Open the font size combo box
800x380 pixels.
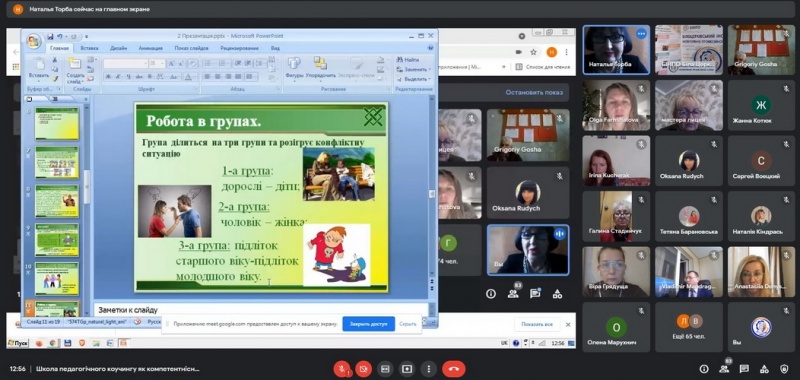tap(157, 64)
